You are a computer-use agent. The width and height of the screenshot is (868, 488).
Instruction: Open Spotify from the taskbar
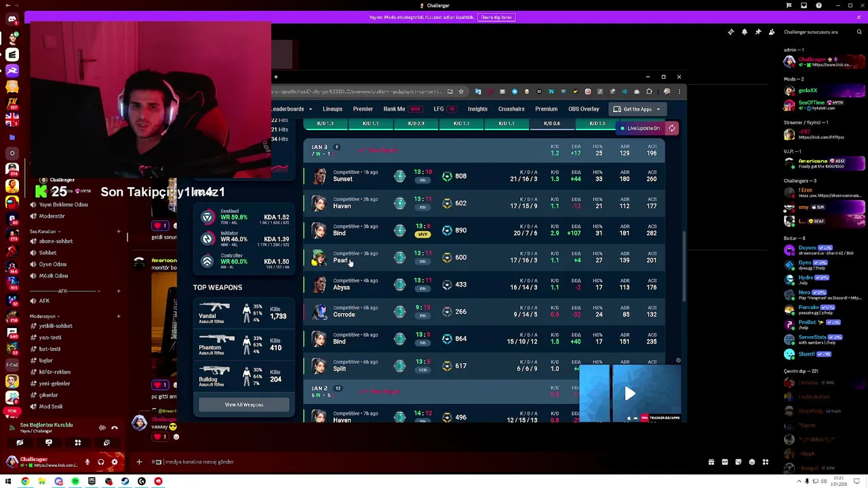75,481
